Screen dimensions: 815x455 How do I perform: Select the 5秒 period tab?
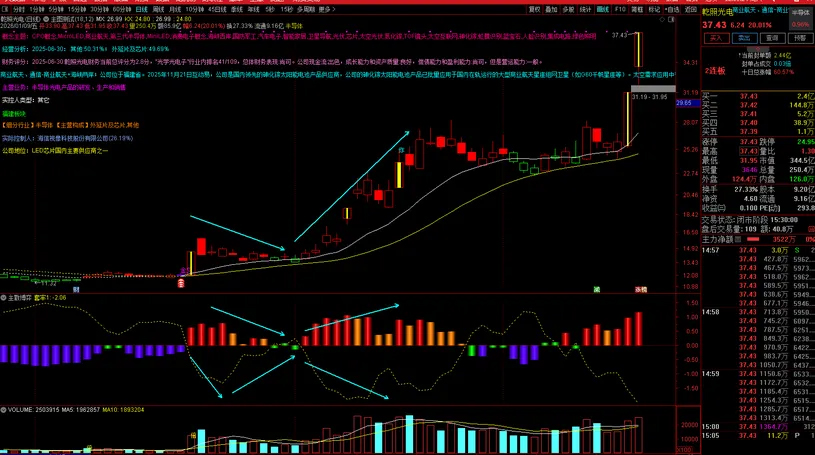270,9
